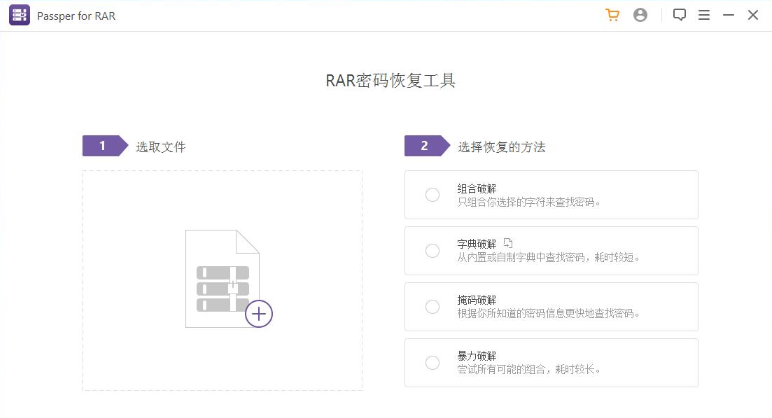The width and height of the screenshot is (772, 418).
Task: Click the 组合破解 title text
Action: pos(477,189)
